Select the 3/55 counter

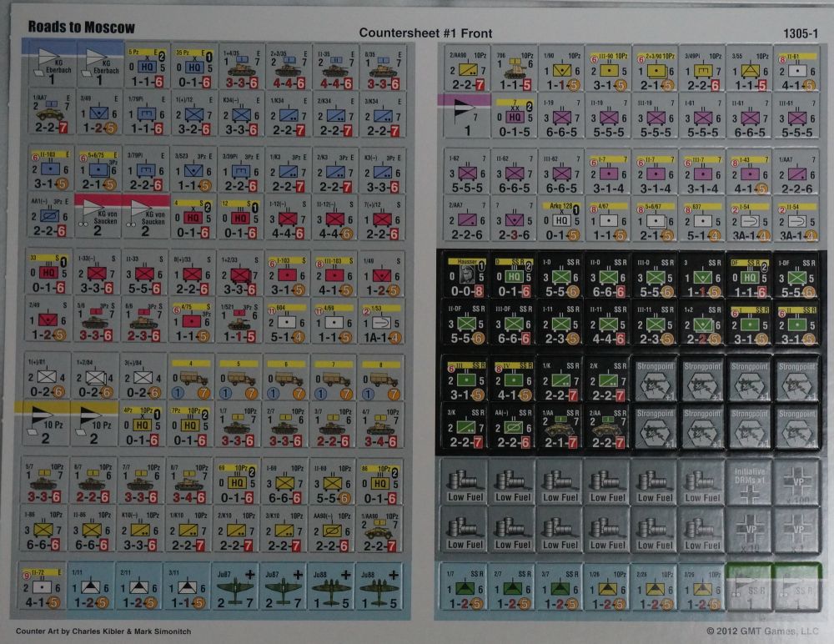[750, 69]
